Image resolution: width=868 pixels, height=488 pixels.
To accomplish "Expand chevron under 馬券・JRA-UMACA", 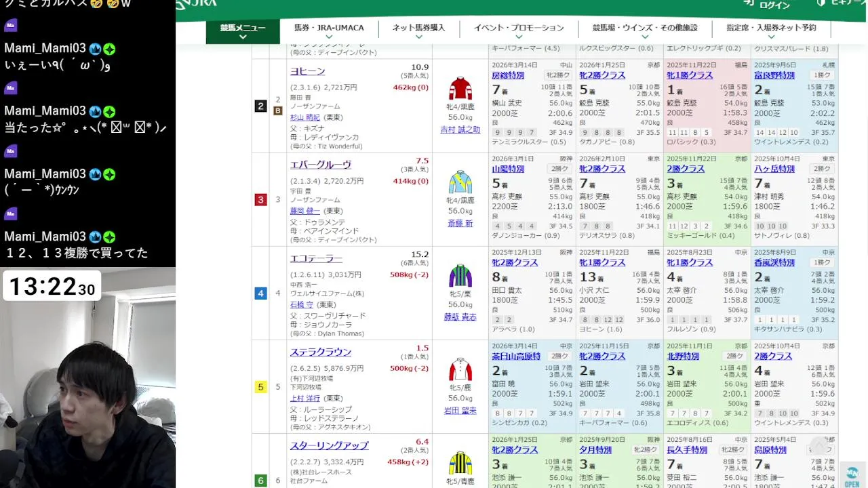I will click(329, 37).
